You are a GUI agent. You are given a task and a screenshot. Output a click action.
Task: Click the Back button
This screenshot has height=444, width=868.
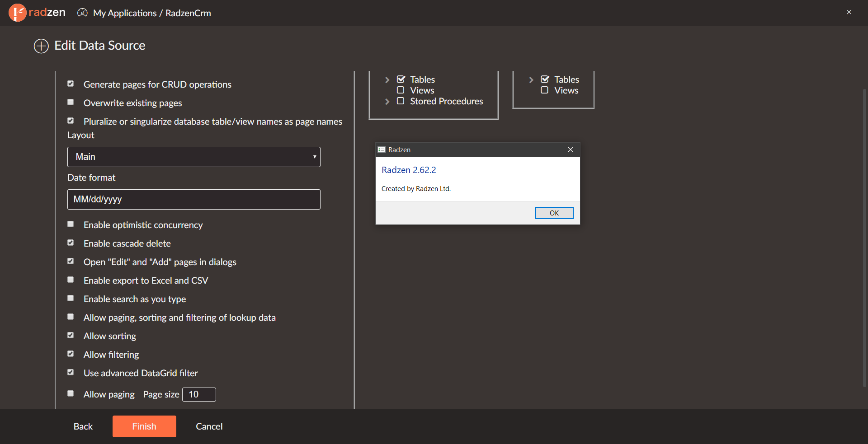(x=83, y=426)
